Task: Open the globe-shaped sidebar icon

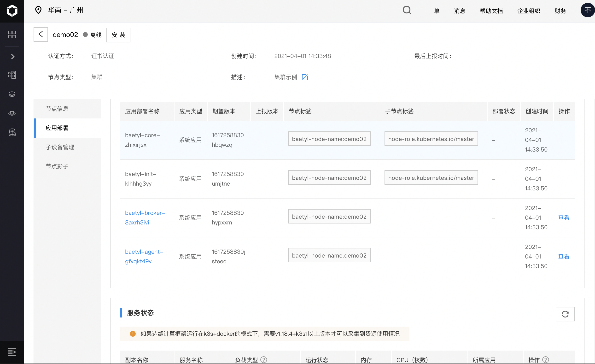Action: [x=12, y=94]
